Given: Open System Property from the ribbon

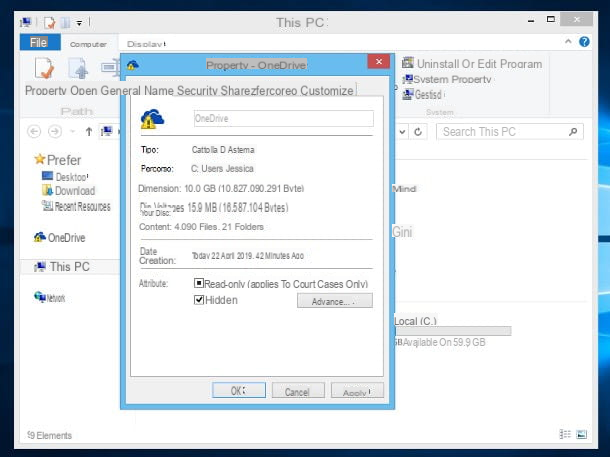Looking at the screenshot, I should [x=447, y=79].
